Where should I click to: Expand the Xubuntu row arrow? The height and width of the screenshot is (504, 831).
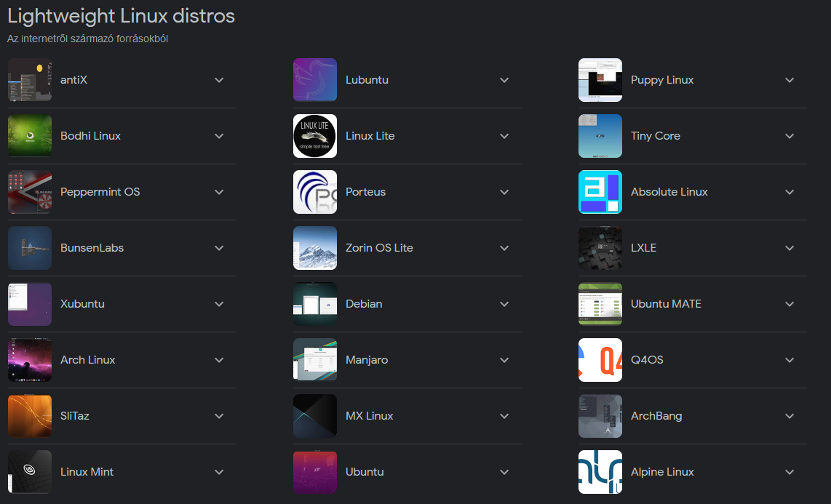pos(219,305)
